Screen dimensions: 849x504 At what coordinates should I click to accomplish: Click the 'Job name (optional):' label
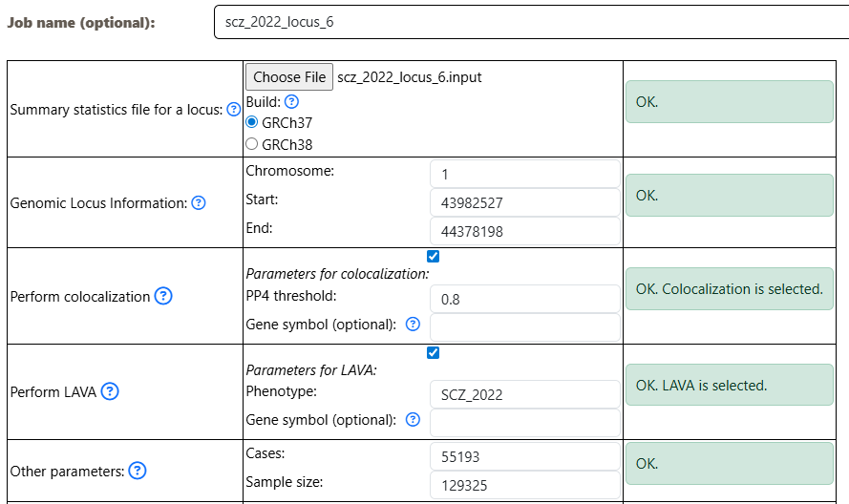tap(81, 23)
